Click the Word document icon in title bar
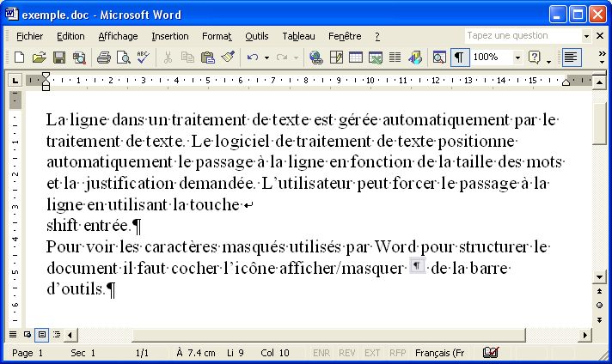612x364 pixels. [11, 15]
